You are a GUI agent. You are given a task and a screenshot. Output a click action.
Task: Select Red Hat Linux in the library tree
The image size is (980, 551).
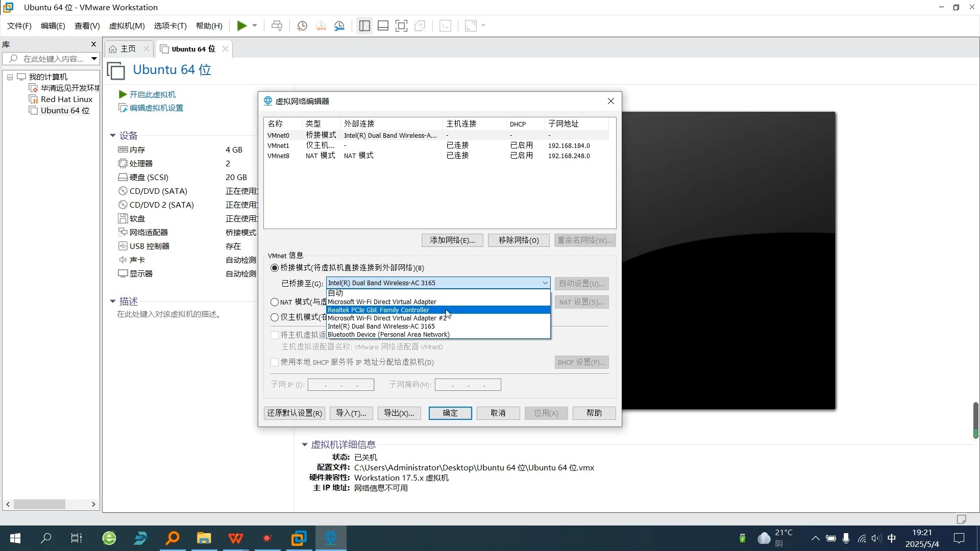tap(66, 99)
